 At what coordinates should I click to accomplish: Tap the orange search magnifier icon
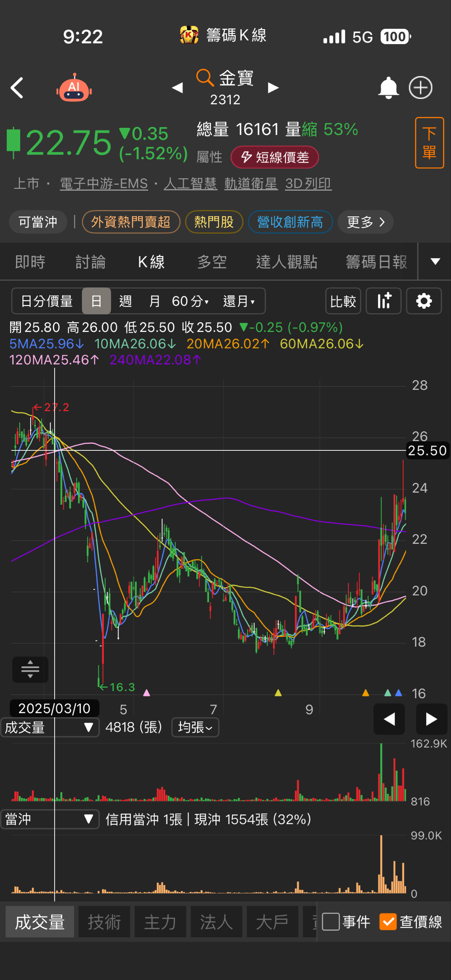pyautogui.click(x=205, y=78)
